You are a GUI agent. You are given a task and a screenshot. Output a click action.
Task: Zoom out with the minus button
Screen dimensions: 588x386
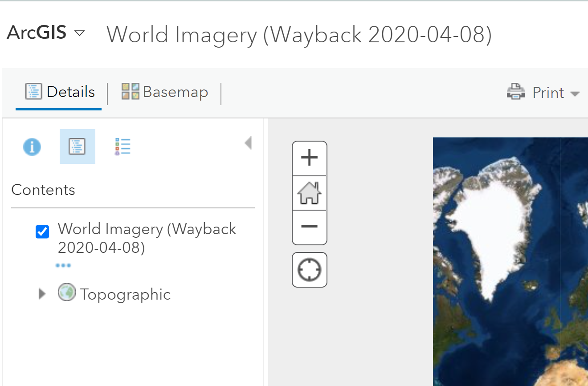pos(310,227)
